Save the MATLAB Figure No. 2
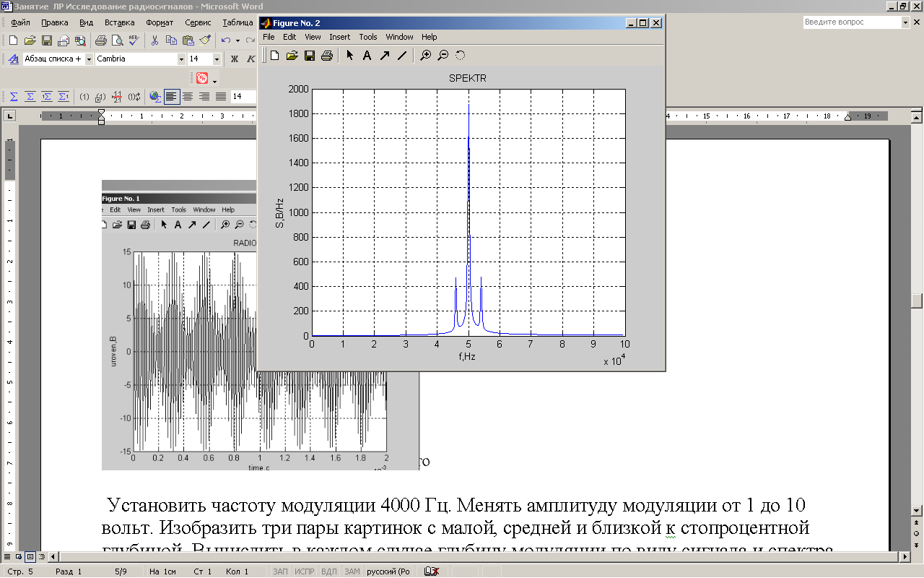924x578 pixels. pyautogui.click(x=309, y=55)
